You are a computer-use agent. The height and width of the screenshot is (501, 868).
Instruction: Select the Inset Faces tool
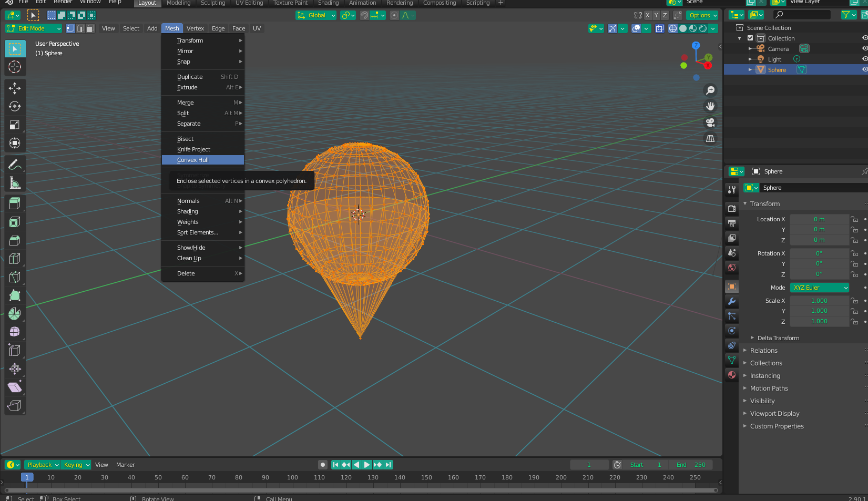pos(15,222)
